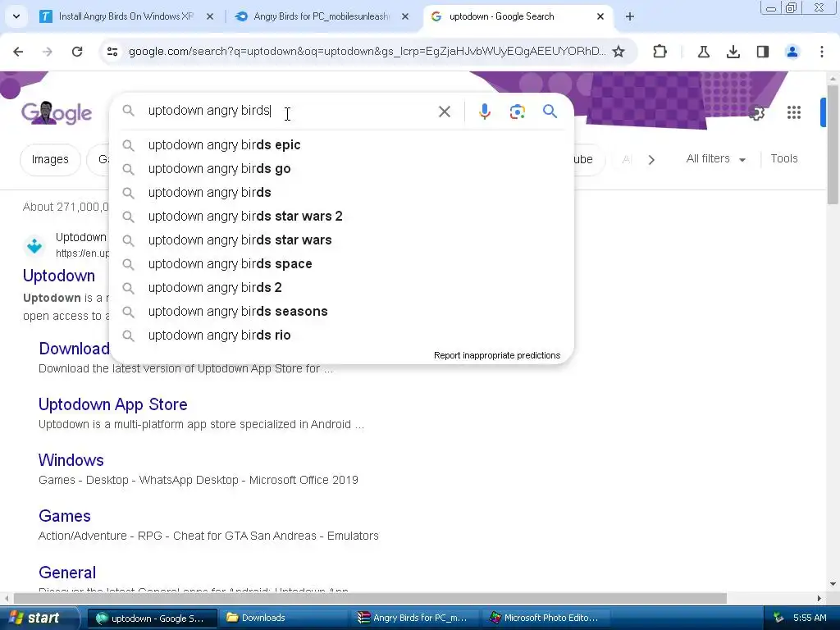Show more filter chips with right chevron

[651, 160]
